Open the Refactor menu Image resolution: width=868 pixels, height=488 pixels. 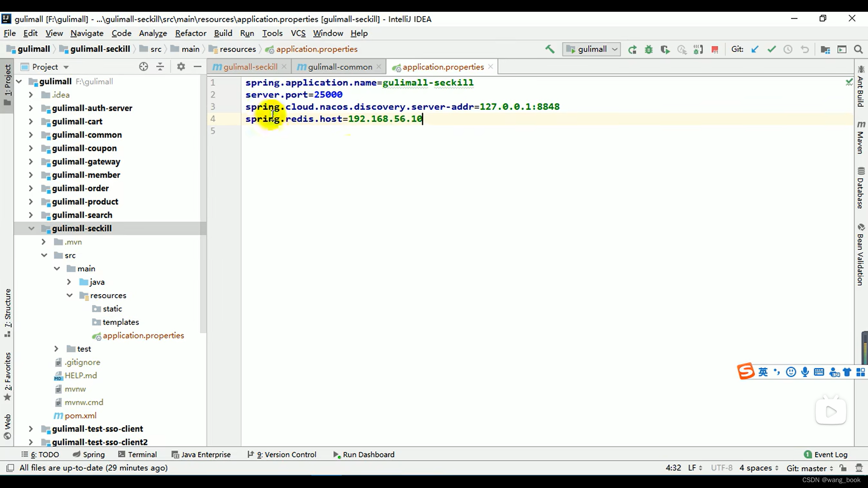pyautogui.click(x=191, y=33)
